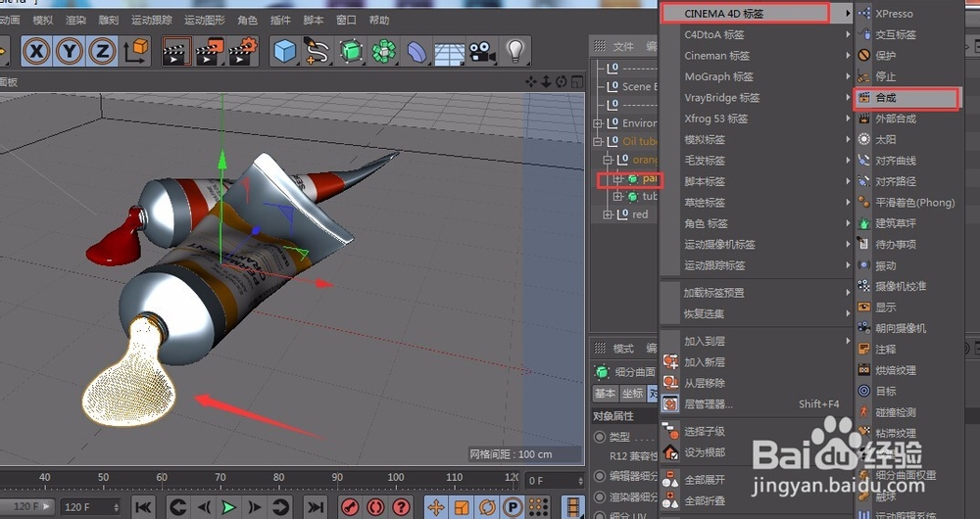Choose 全部展开 from the context menu
980x519 pixels.
757,480
